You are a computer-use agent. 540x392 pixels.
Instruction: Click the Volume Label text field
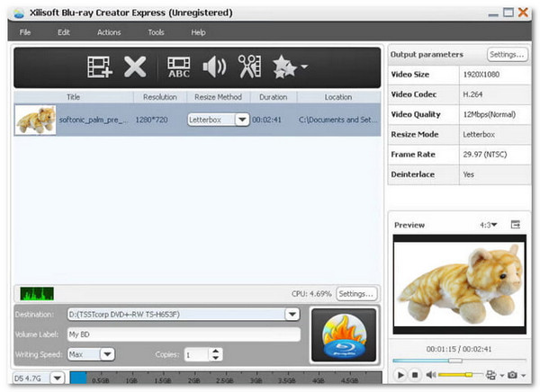coord(184,334)
